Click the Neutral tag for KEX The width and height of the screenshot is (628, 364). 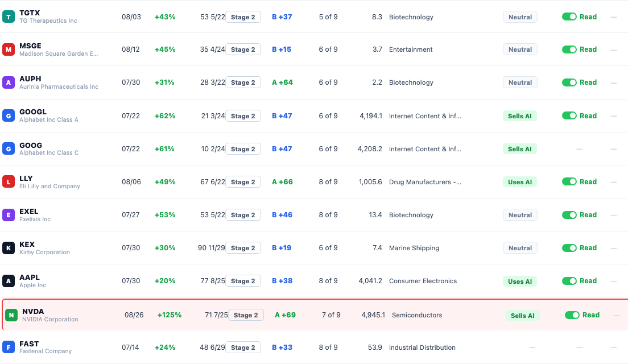point(520,248)
